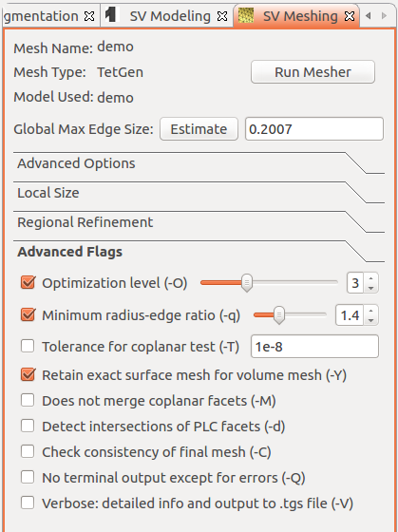Image resolution: width=398 pixels, height=532 pixels.
Task: Show previous tabs with left arrow
Action: 369,15
